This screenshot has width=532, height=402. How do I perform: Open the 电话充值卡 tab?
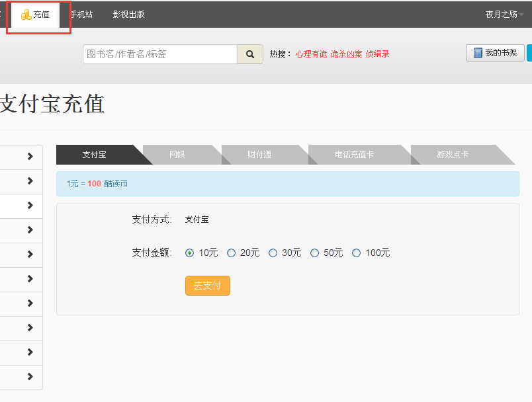[354, 155]
